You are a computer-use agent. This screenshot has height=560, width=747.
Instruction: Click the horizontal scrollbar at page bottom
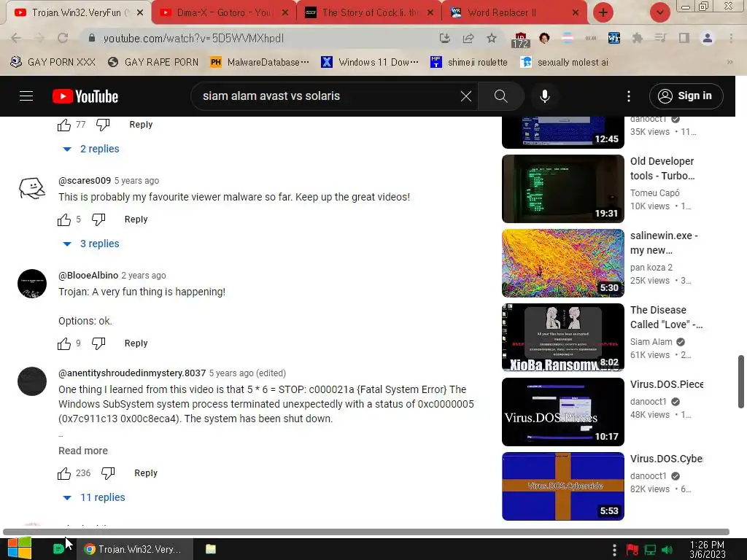point(366,532)
